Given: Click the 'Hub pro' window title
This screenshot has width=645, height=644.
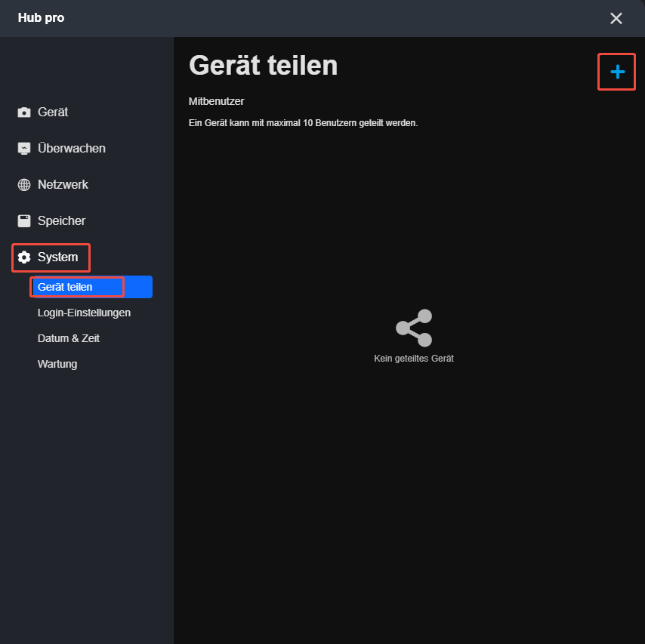Looking at the screenshot, I should (41, 17).
